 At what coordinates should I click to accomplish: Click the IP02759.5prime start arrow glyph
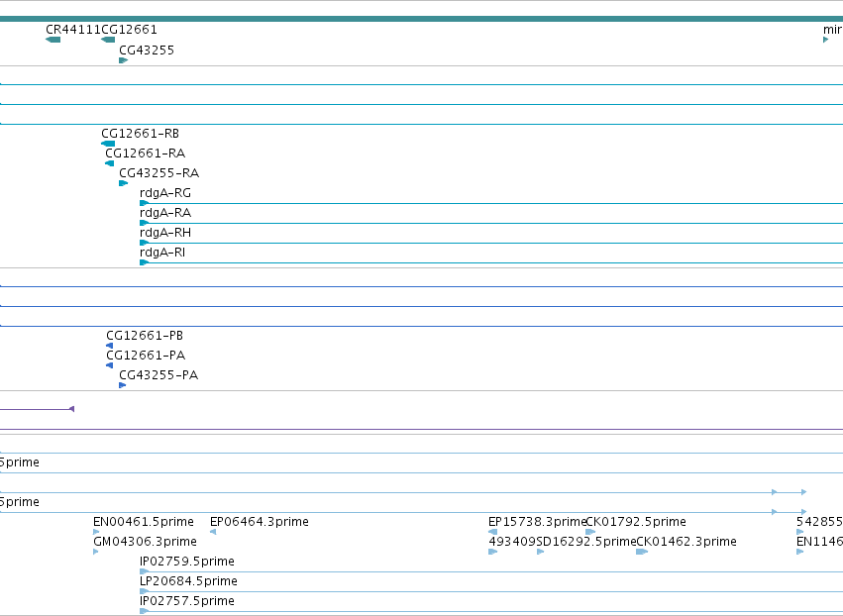[x=144, y=571]
